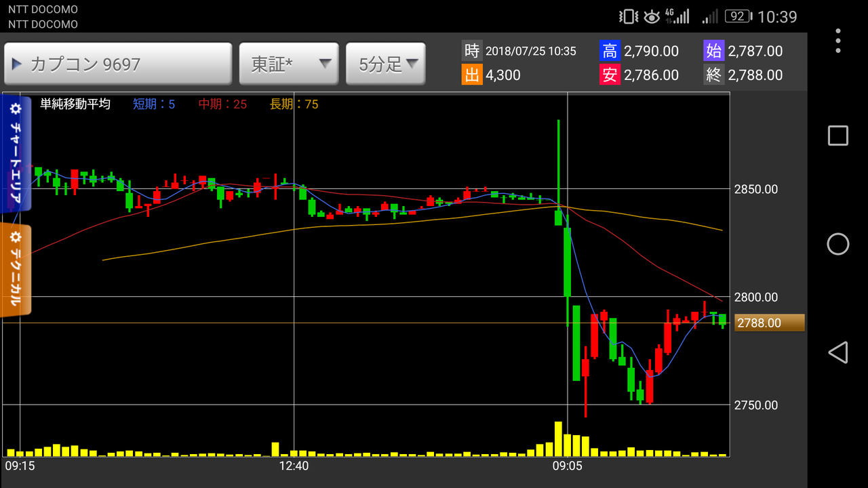Expand the 東証* market dropdown
This screenshot has width=868, height=488.
[x=289, y=64]
